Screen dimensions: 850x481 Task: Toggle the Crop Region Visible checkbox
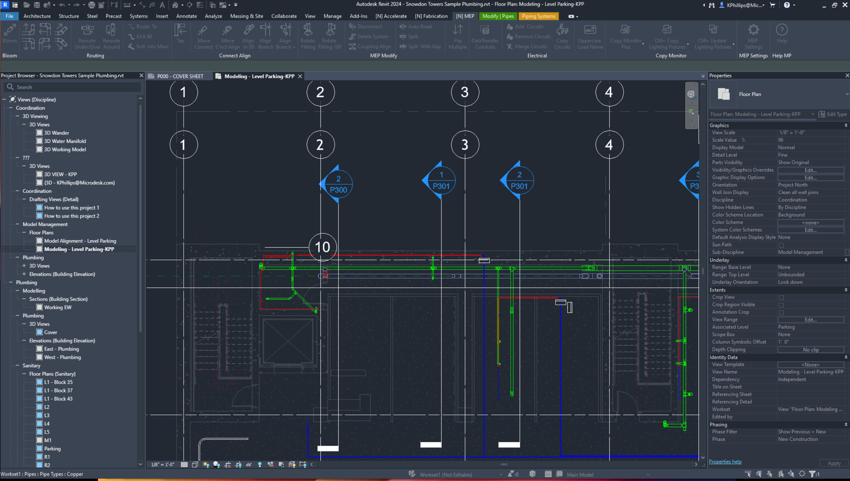(781, 305)
